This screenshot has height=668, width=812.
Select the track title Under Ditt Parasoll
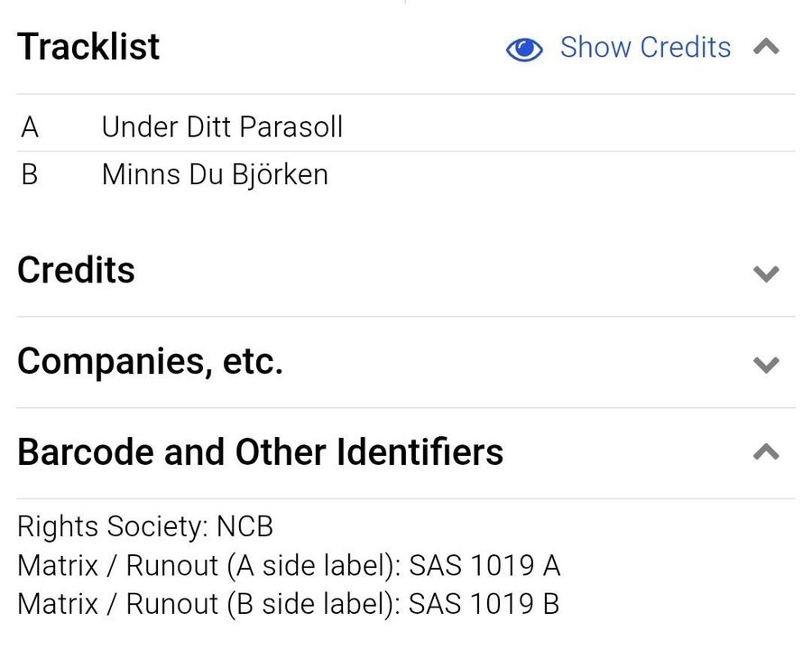[x=222, y=127]
